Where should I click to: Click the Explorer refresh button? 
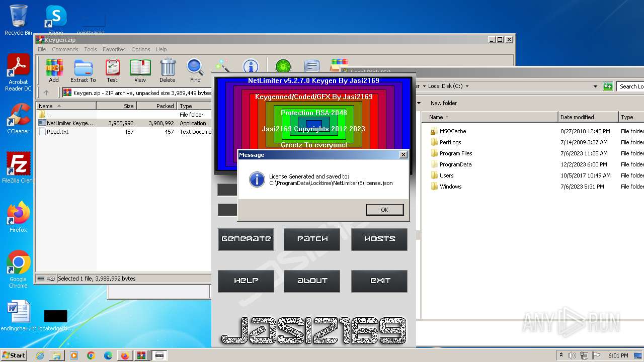point(608,86)
